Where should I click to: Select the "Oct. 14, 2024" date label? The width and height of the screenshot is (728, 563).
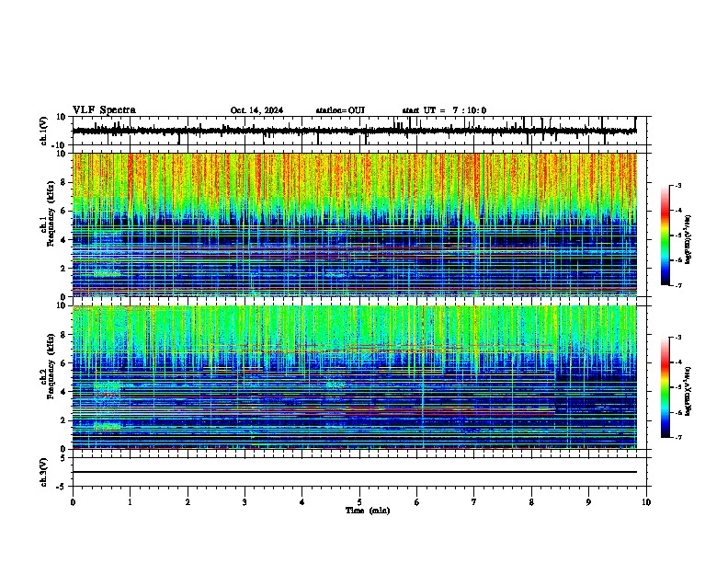(256, 110)
